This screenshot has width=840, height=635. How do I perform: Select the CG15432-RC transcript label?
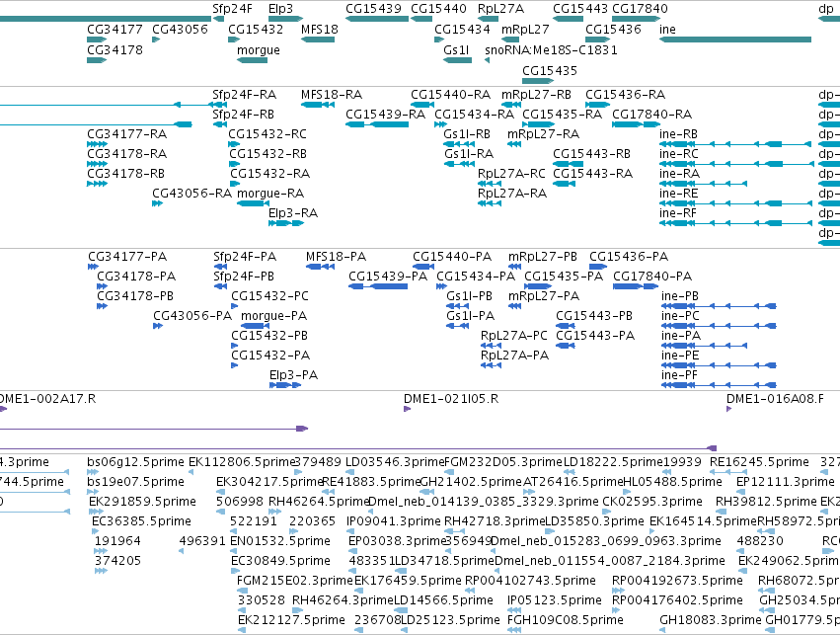(x=267, y=134)
